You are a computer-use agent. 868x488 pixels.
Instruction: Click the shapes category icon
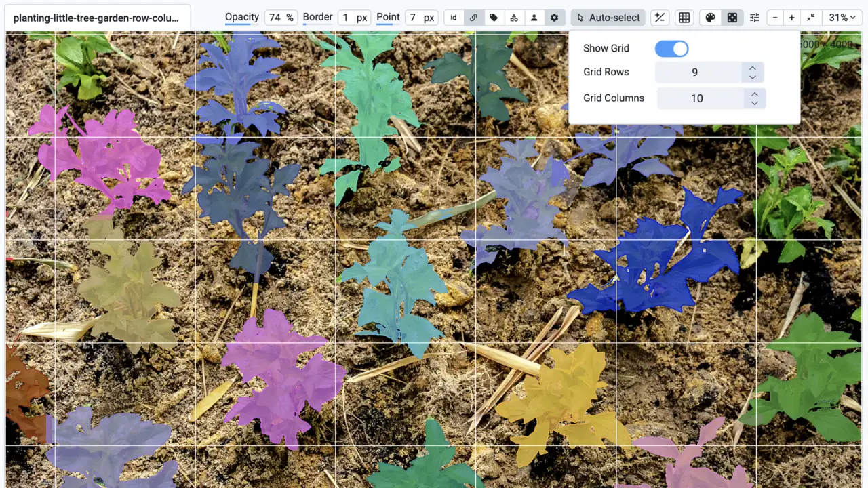[x=514, y=18]
